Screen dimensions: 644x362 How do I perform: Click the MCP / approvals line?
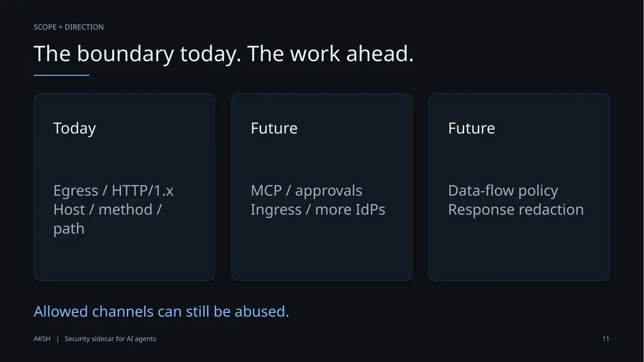(x=306, y=191)
